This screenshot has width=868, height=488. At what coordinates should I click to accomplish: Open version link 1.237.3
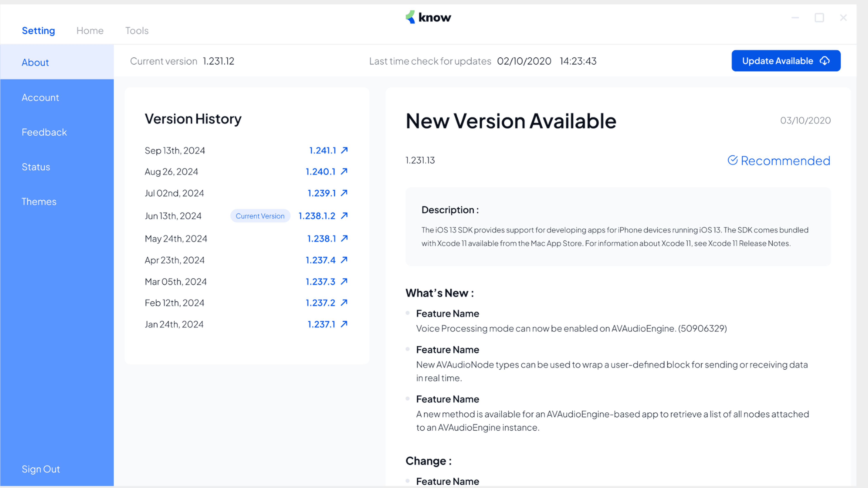click(x=321, y=282)
